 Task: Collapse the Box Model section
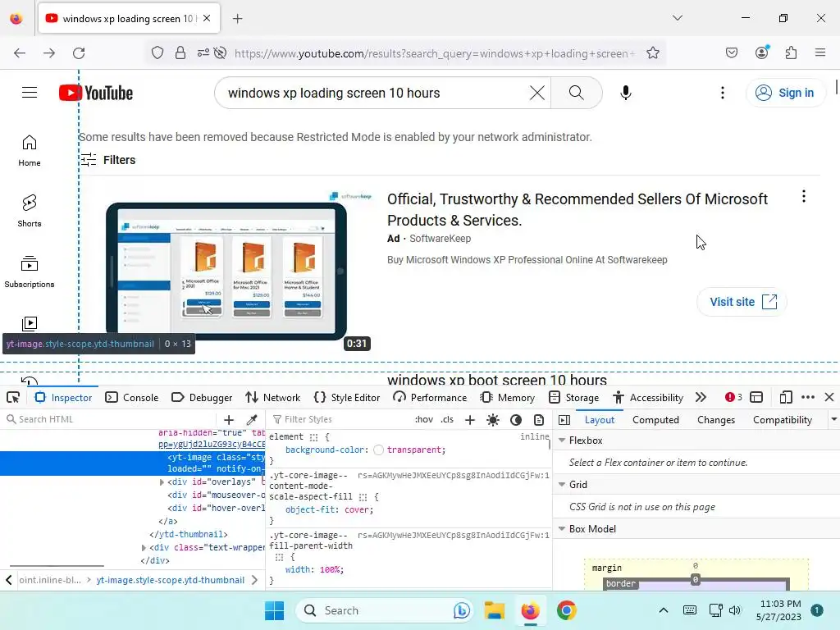(562, 529)
